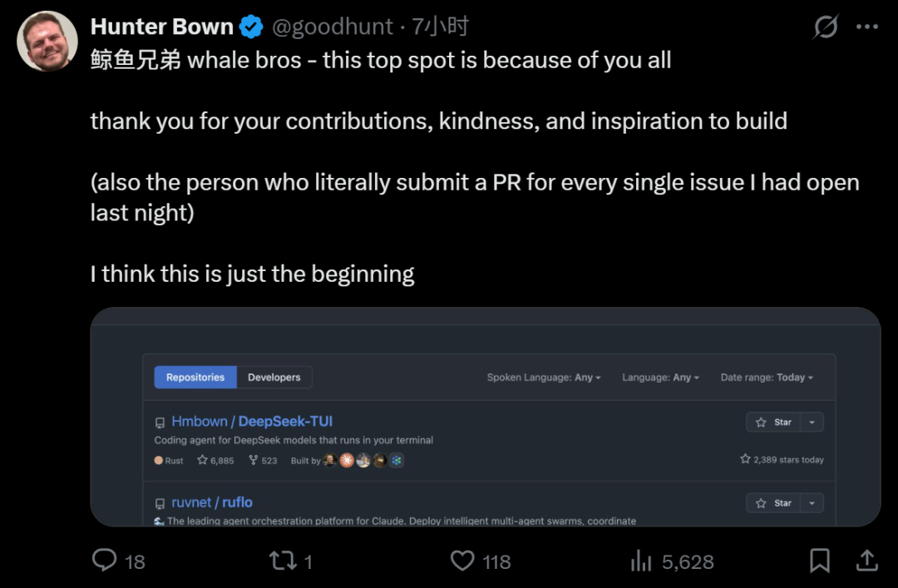The image size is (898, 588).
Task: Open the Date range: Today dropdown
Action: (x=767, y=377)
